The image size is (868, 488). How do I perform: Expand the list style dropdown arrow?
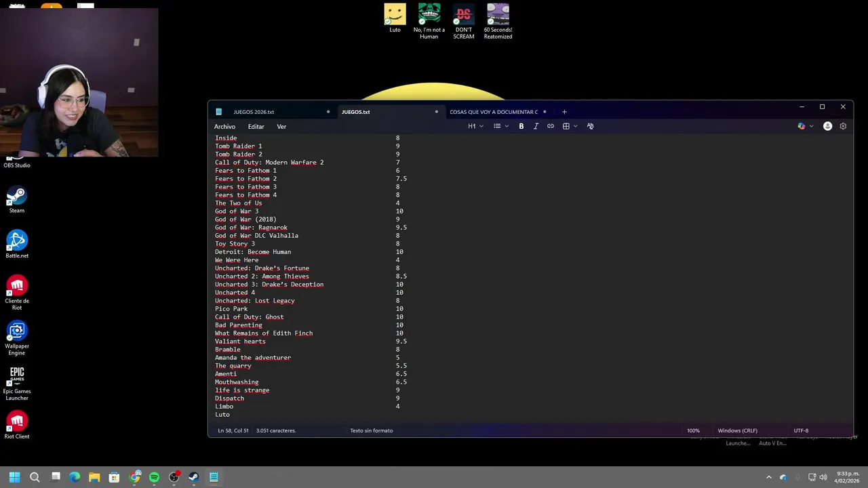507,126
